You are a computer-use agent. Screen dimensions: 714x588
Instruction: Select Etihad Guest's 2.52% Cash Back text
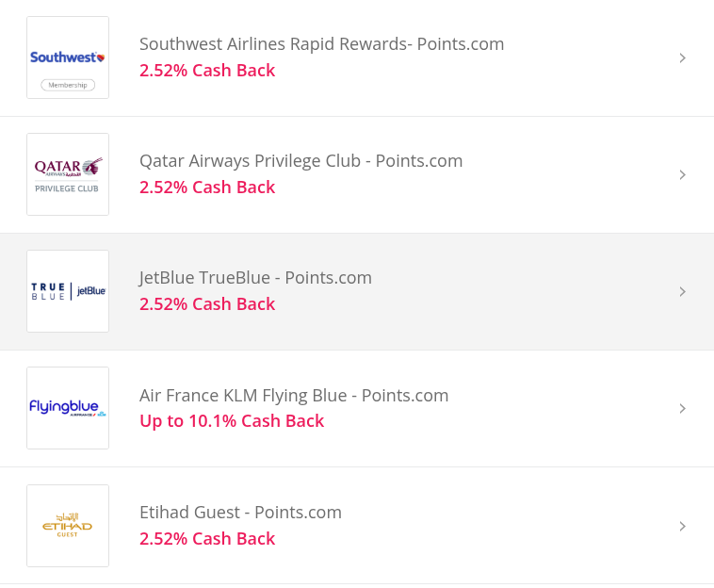[207, 539]
